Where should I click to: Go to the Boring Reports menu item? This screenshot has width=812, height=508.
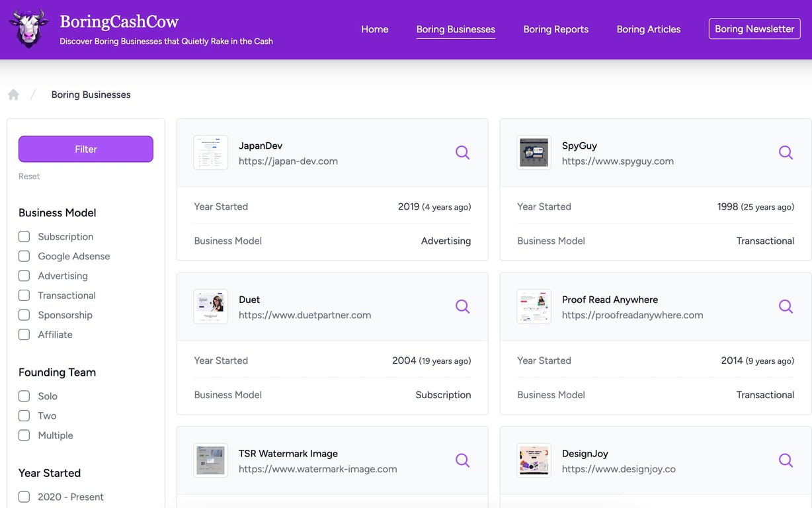(555, 29)
